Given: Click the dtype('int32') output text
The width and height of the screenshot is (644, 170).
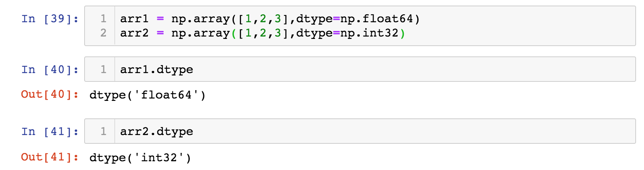Looking at the screenshot, I should click(140, 158).
